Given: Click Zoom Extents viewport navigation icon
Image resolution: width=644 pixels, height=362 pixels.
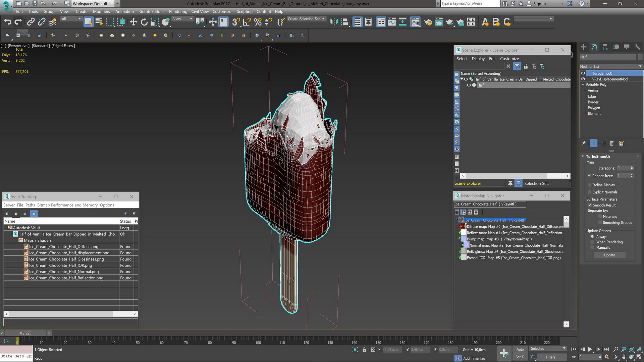Looking at the screenshot, I should [631, 349].
